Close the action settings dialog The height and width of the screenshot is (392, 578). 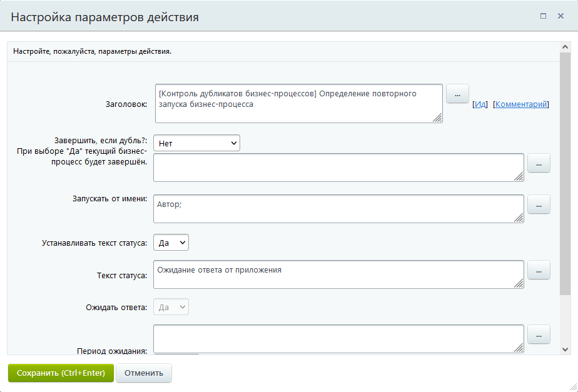(560, 16)
